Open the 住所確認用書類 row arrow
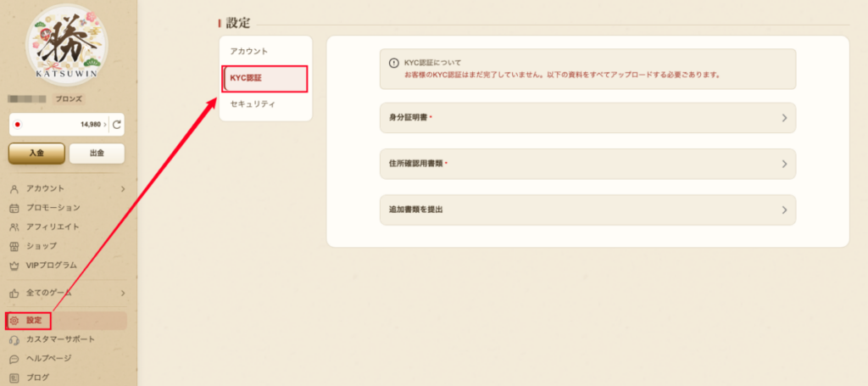This screenshot has height=386, width=868. point(784,164)
